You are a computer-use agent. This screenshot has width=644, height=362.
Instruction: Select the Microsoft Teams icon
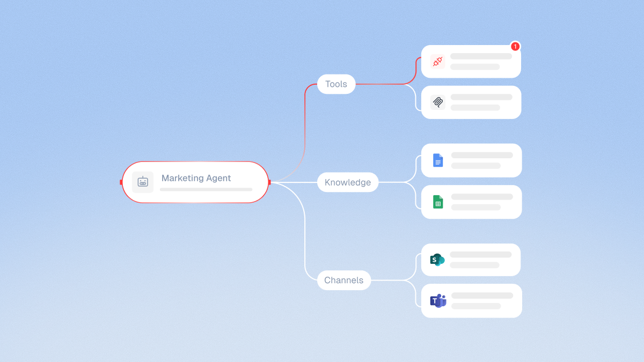click(x=438, y=300)
